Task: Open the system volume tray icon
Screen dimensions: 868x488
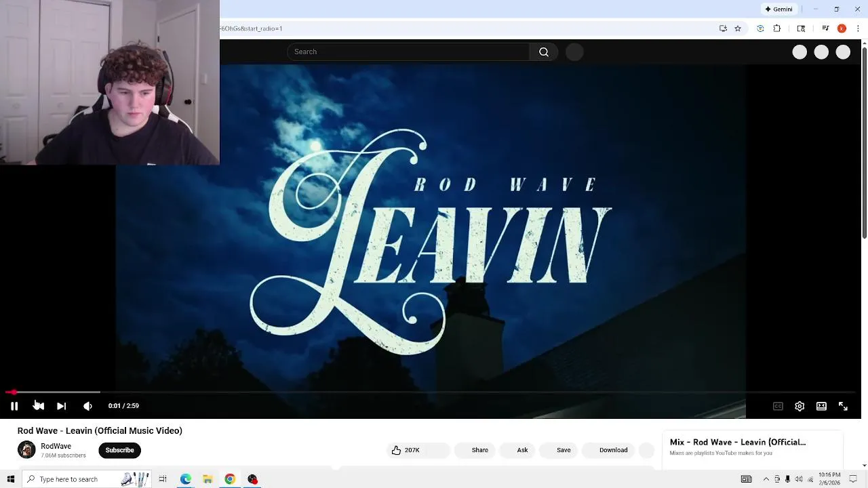Action: click(x=798, y=479)
